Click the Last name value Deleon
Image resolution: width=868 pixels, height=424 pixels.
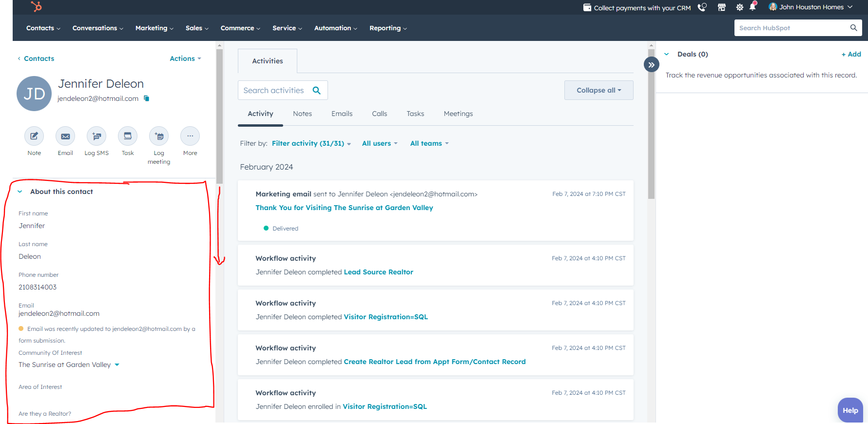pos(30,256)
